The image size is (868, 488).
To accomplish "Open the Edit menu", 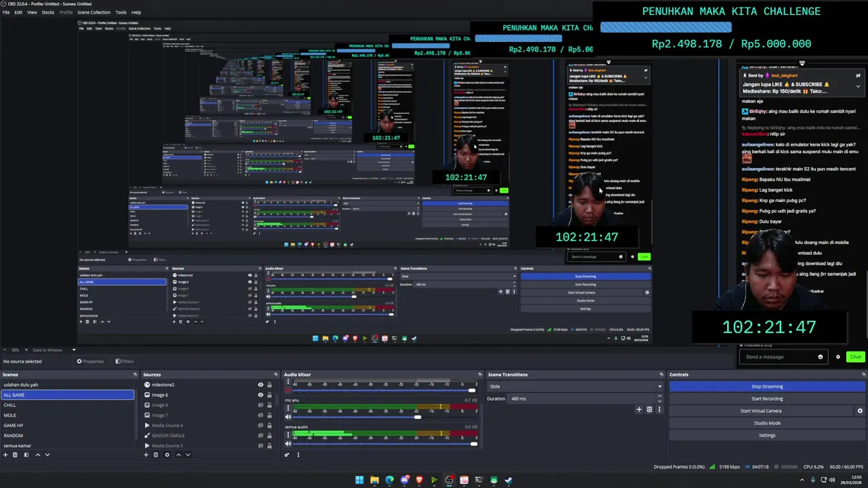I will click(18, 12).
